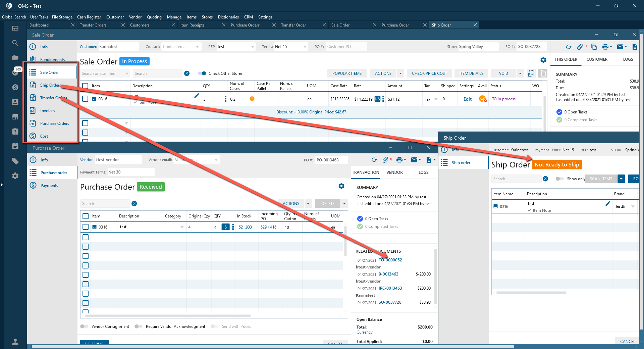Open the sidebar icon with the 809 badge
The height and width of the screenshot is (349, 644).
pyautogui.click(x=15, y=72)
